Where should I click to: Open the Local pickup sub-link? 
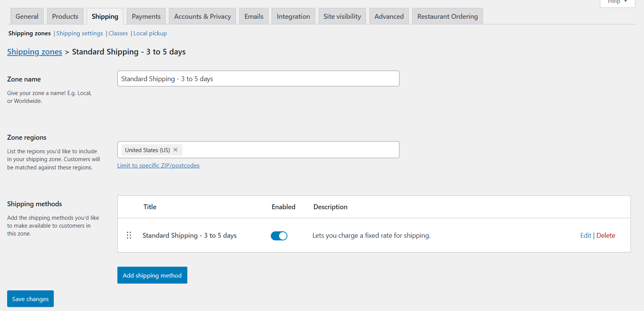click(x=150, y=33)
